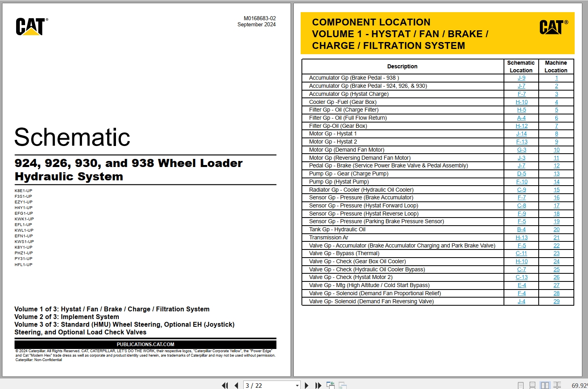Open the page number dropdown arrow
Image resolution: width=588 pixels, height=389 pixels.
(297, 385)
